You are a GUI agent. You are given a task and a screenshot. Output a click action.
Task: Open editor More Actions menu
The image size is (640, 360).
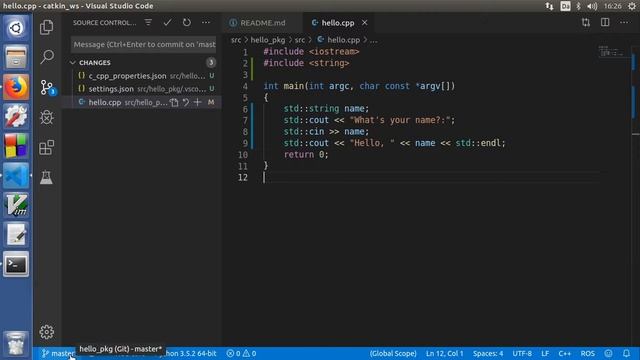click(624, 22)
